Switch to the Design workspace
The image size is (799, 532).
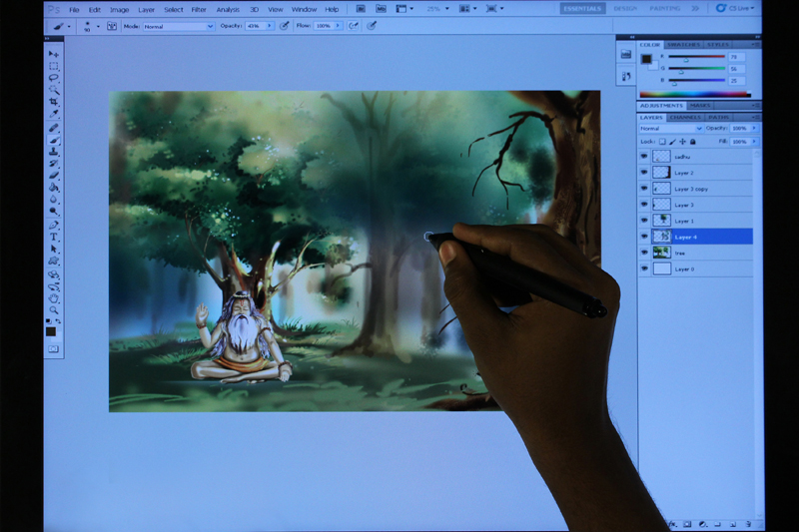(x=625, y=8)
